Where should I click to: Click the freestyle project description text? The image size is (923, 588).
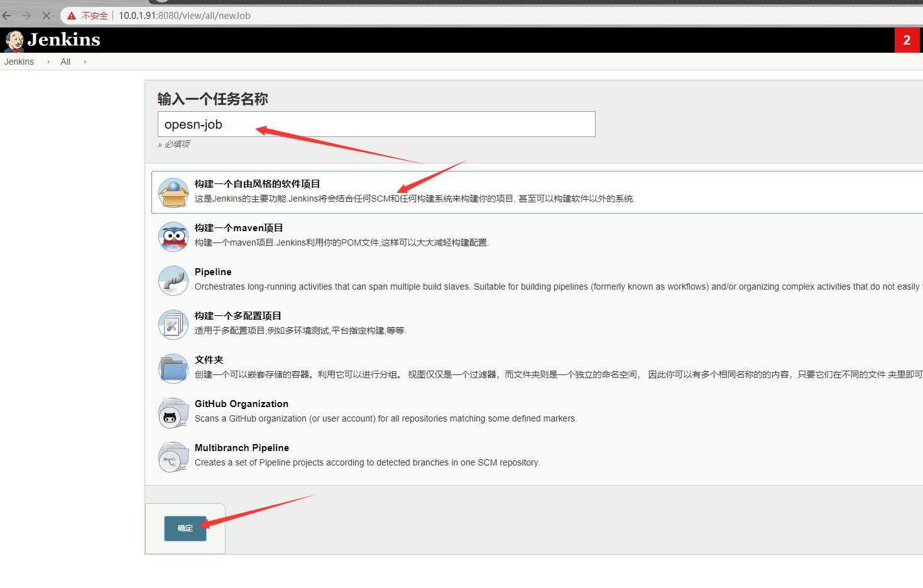(415, 199)
